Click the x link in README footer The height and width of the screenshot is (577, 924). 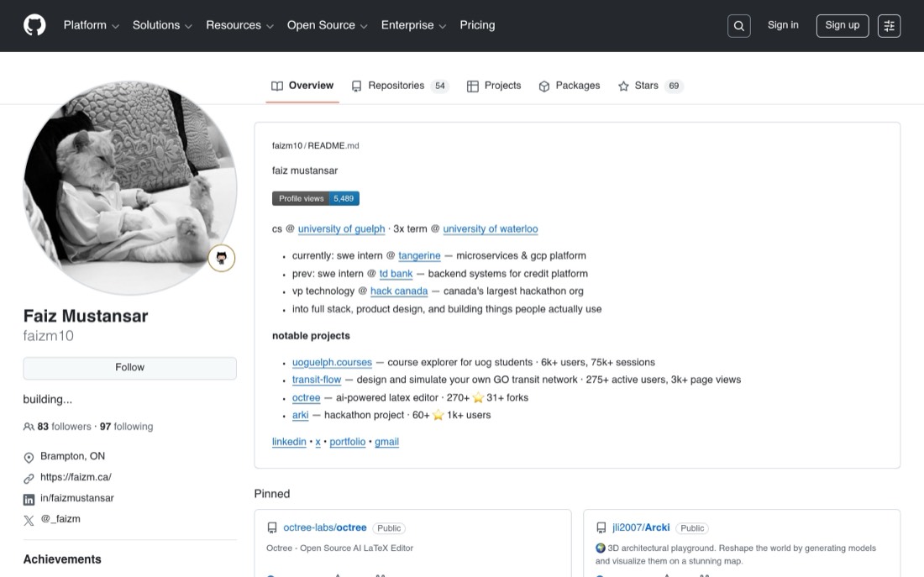(x=318, y=442)
